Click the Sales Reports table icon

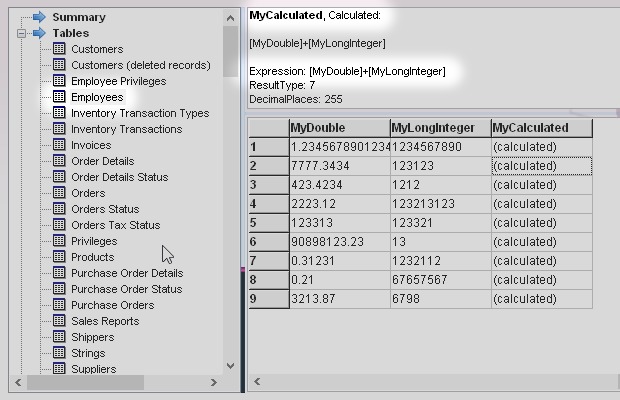(59, 321)
